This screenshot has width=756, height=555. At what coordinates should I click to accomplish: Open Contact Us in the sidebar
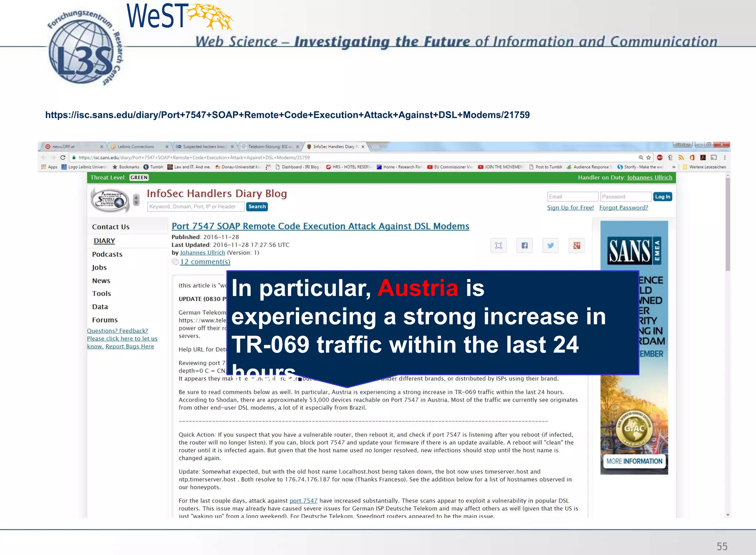pos(111,227)
